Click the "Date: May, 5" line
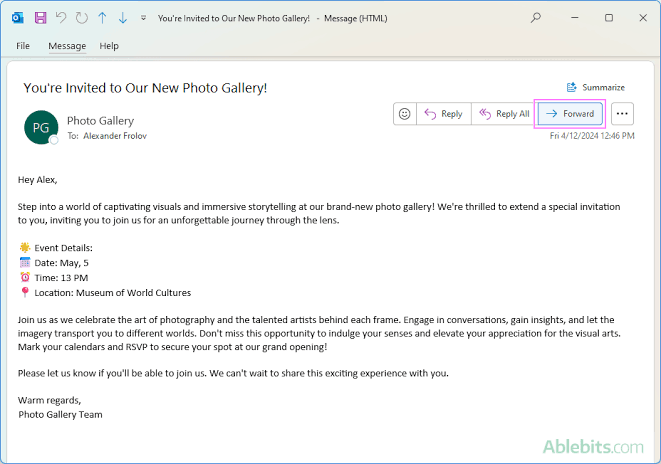The image size is (661, 464). [62, 263]
